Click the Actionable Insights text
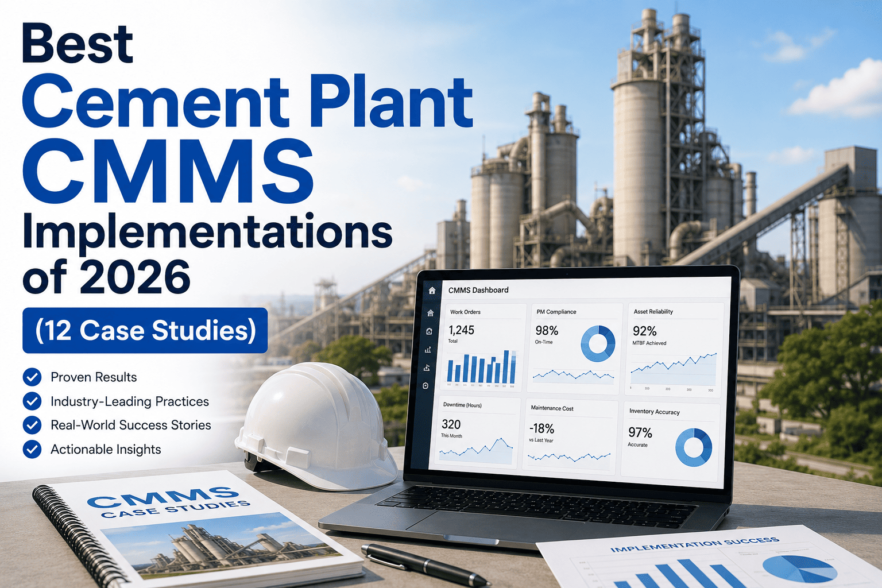This screenshot has width=882, height=588. click(106, 449)
